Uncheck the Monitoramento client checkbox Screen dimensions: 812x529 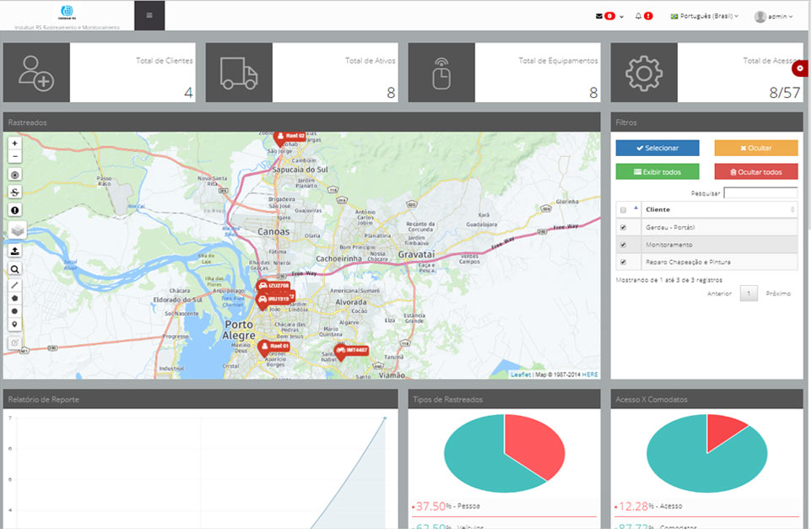pyautogui.click(x=623, y=245)
